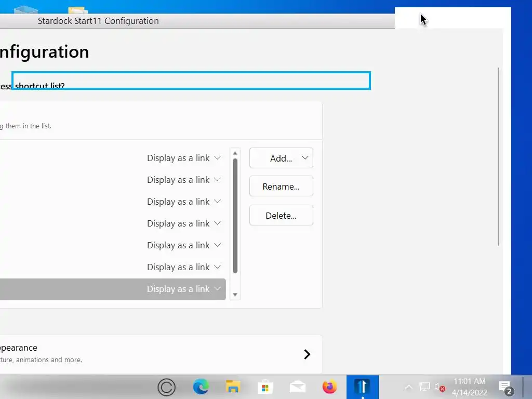Click the Show desktop strip at taskbar edge
Image resolution: width=532 pixels, height=399 pixels.
(527, 387)
